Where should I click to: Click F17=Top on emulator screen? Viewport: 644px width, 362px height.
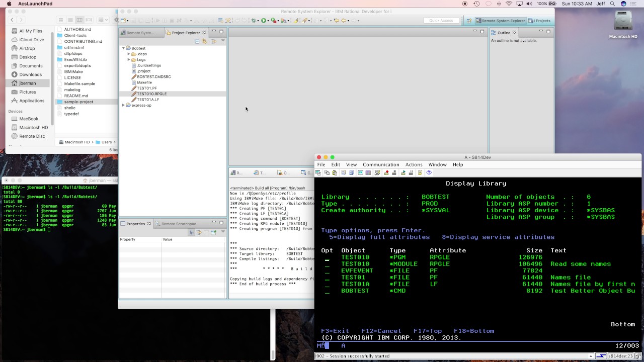[x=428, y=331]
